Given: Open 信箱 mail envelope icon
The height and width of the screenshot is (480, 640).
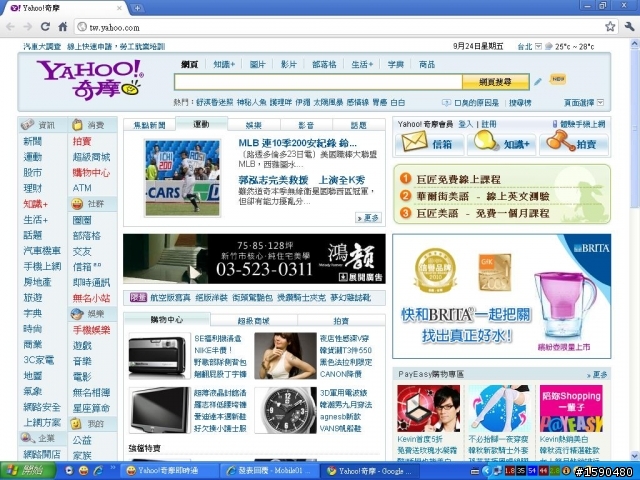Looking at the screenshot, I should [415, 142].
